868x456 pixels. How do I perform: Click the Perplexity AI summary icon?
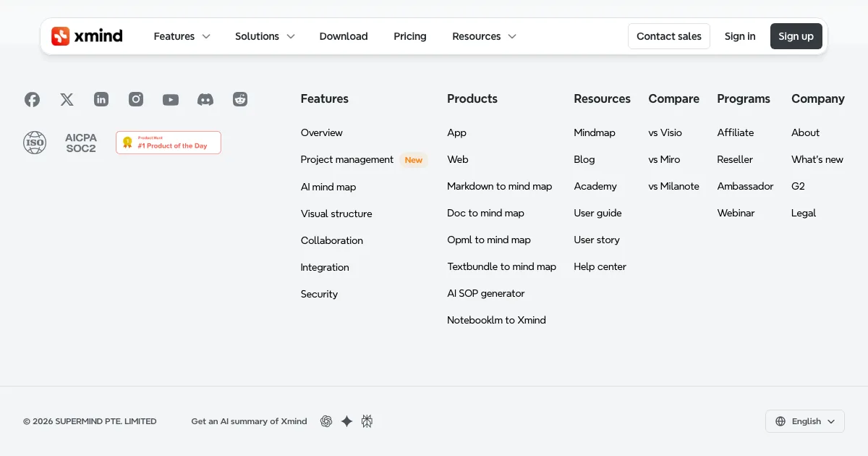pyautogui.click(x=367, y=421)
